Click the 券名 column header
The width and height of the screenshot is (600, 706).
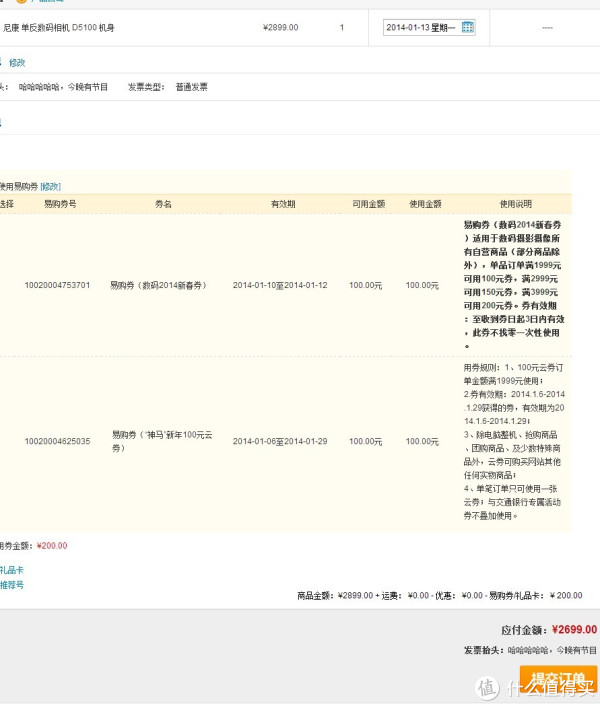coord(163,204)
